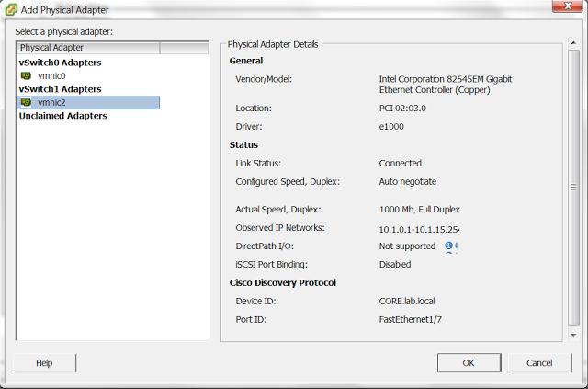
Task: Click the Port ID value FastEthernet1/7
Action: [x=411, y=319]
